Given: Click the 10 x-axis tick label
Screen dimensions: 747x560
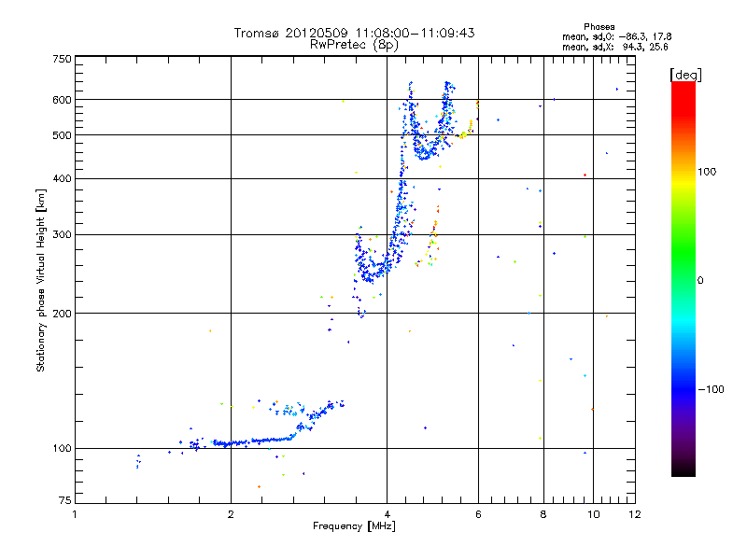Looking at the screenshot, I should (x=593, y=514).
